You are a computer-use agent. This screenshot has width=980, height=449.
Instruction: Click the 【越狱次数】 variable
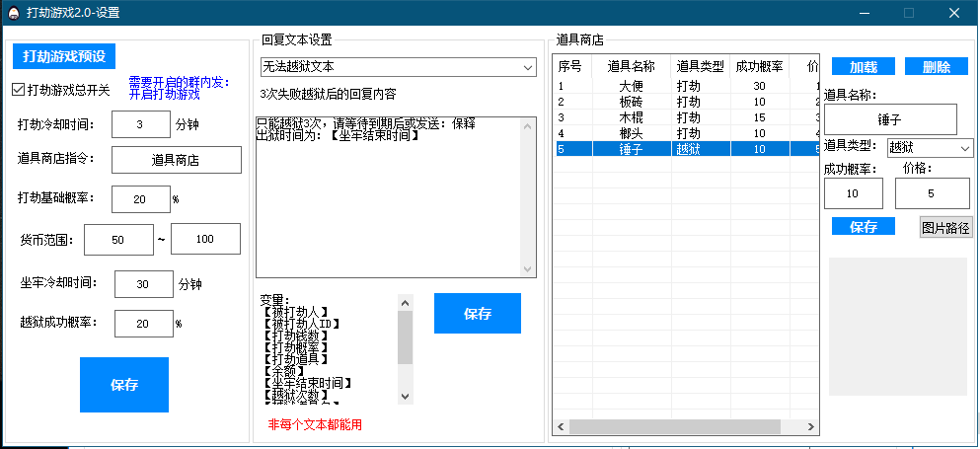[x=296, y=395]
